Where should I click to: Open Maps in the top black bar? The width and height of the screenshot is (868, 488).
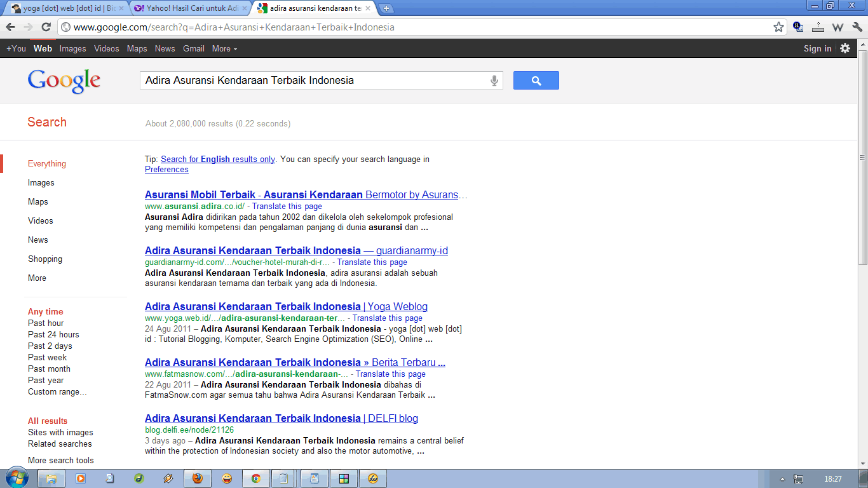point(137,48)
